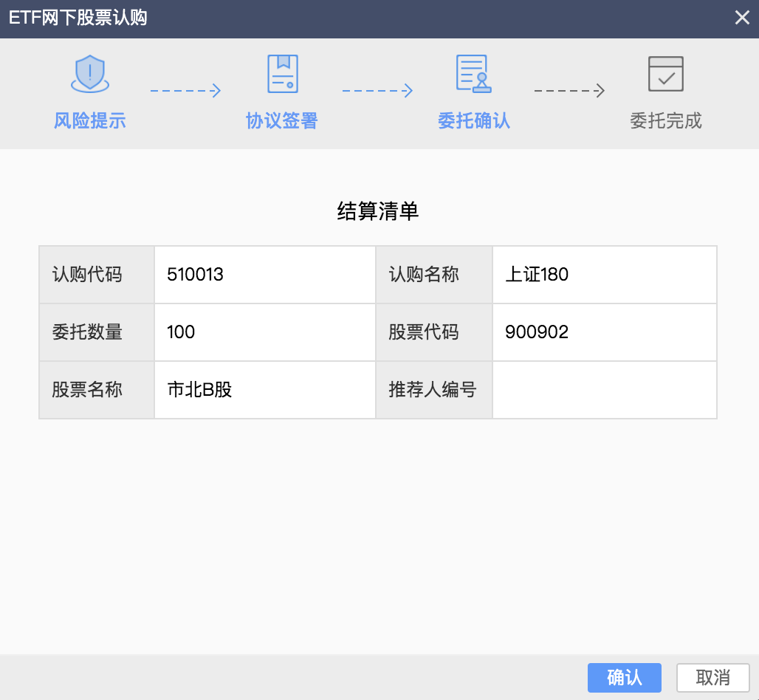Viewport: 759px width, 700px height.
Task: Go to the 风险提示 step label
Action: 90,121
